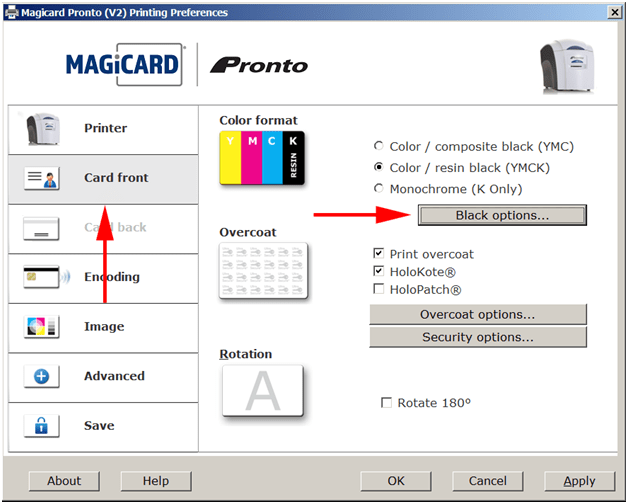Go to the Image tab

click(x=103, y=328)
